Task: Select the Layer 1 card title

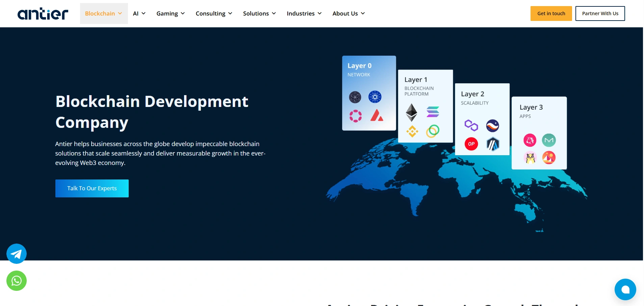Action: tap(416, 80)
